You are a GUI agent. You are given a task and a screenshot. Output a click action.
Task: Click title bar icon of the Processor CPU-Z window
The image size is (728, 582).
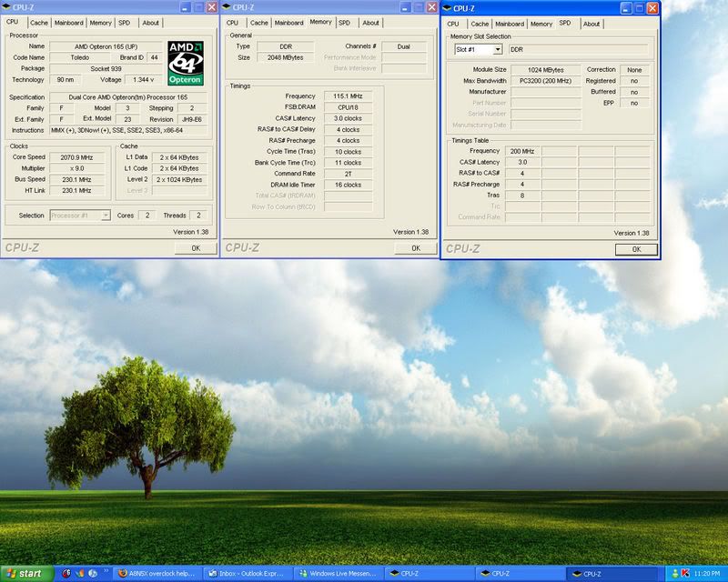6,7
